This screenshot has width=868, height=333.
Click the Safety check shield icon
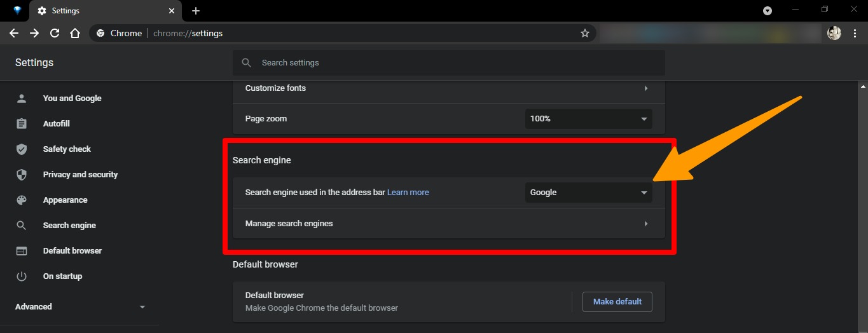click(22, 149)
